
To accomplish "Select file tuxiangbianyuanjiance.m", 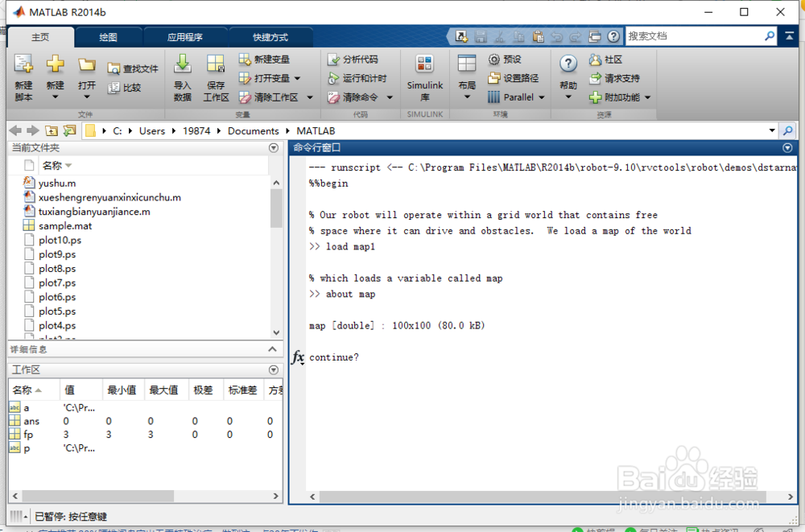I will pos(94,212).
